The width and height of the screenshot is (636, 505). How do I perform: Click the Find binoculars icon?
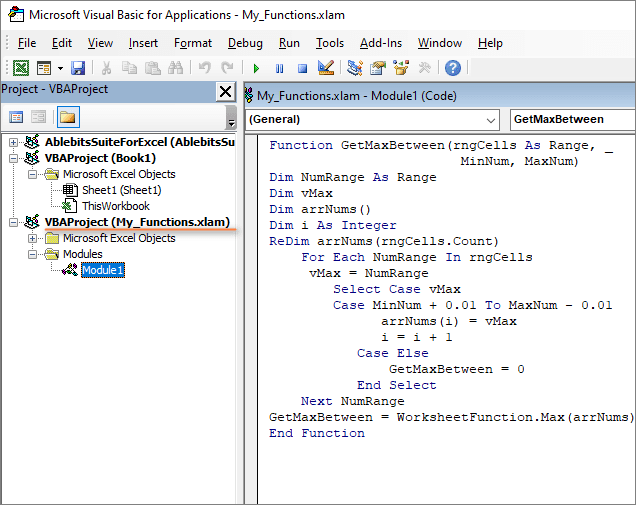[x=176, y=68]
